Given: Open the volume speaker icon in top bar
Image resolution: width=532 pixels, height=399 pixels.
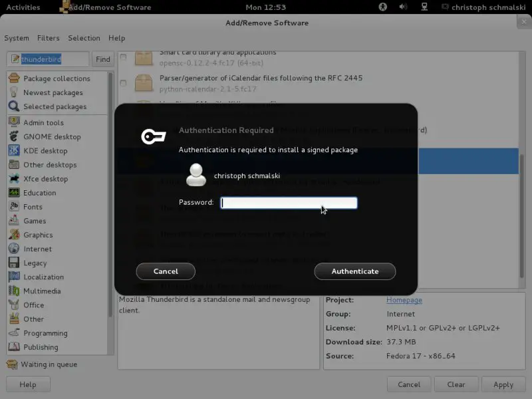Looking at the screenshot, I should [403, 7].
